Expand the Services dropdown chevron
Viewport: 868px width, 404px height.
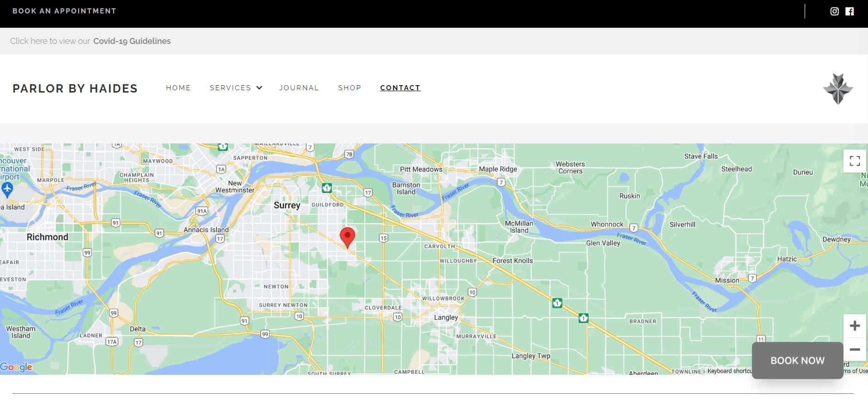[259, 88]
